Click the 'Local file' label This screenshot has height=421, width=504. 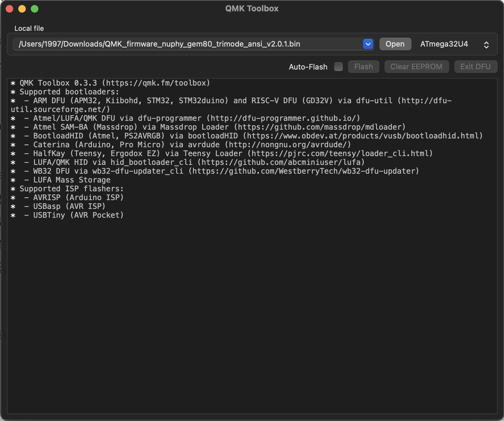click(x=29, y=28)
